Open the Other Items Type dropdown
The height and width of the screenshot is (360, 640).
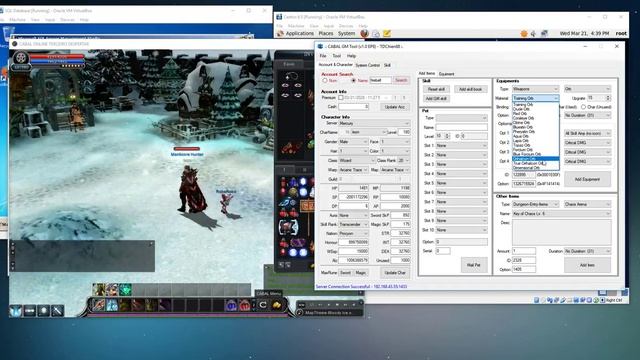tap(535, 204)
